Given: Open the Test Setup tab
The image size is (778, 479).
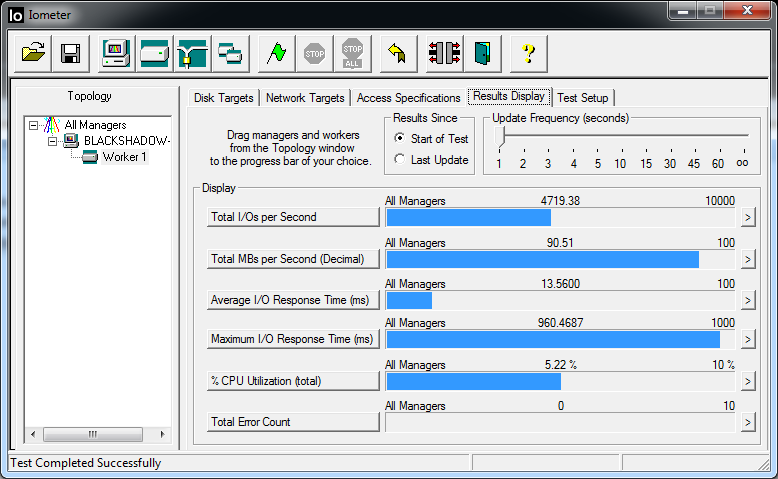Looking at the screenshot, I should 583,98.
